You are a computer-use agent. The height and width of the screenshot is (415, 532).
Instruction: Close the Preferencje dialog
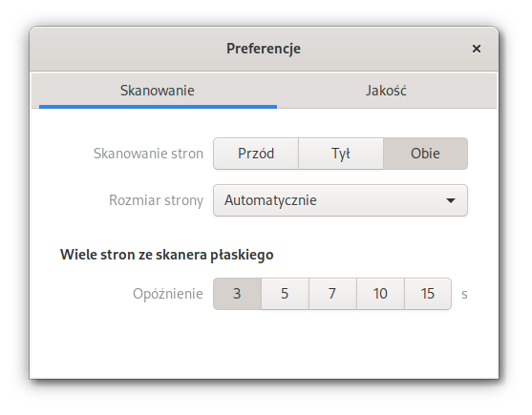476,49
